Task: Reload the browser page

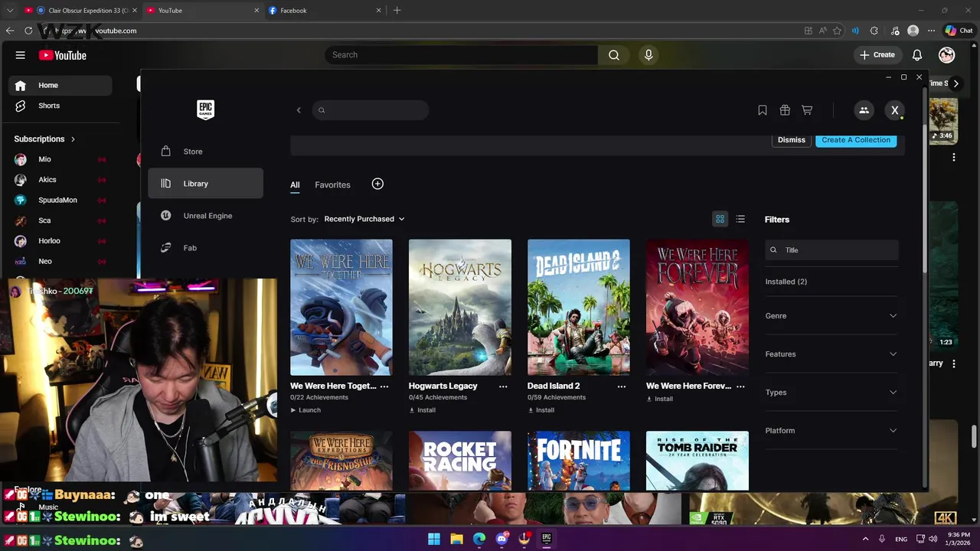Action: [x=28, y=31]
